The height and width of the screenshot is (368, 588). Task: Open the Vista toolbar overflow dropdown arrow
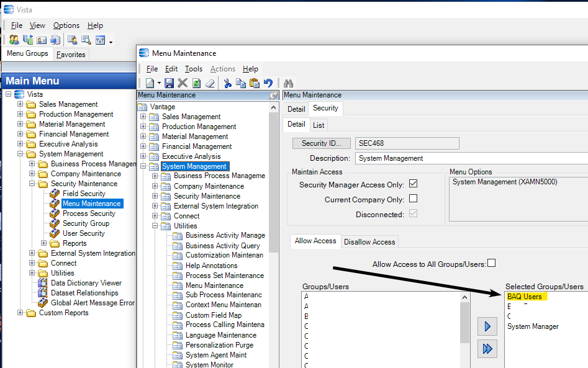coord(111,42)
